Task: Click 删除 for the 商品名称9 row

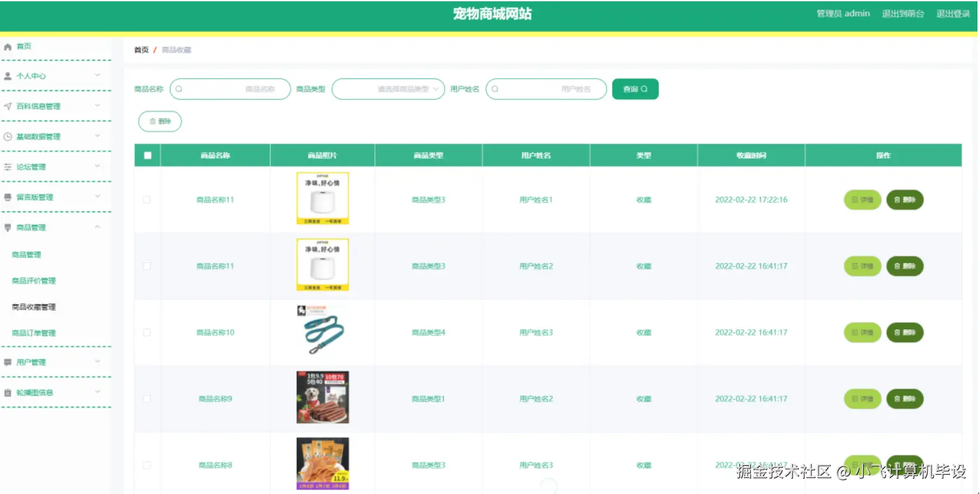Action: [x=905, y=399]
